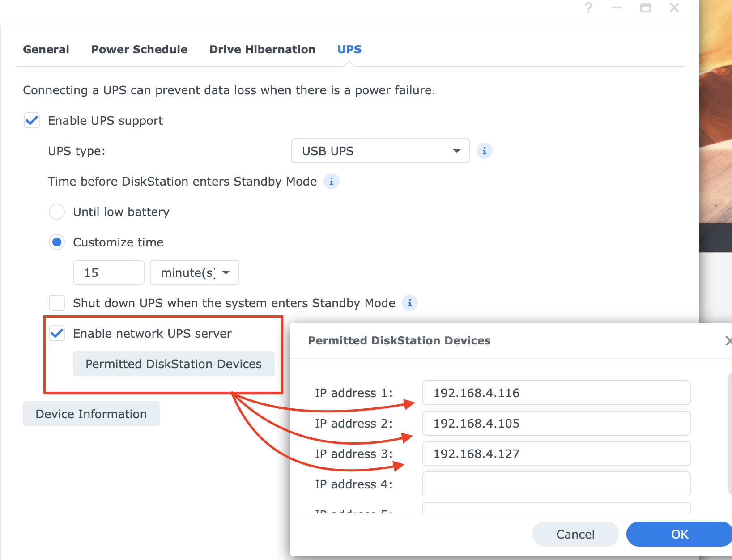Viewport: 732px width, 560px height.
Task: Maximize the settings window
Action: coord(646,8)
